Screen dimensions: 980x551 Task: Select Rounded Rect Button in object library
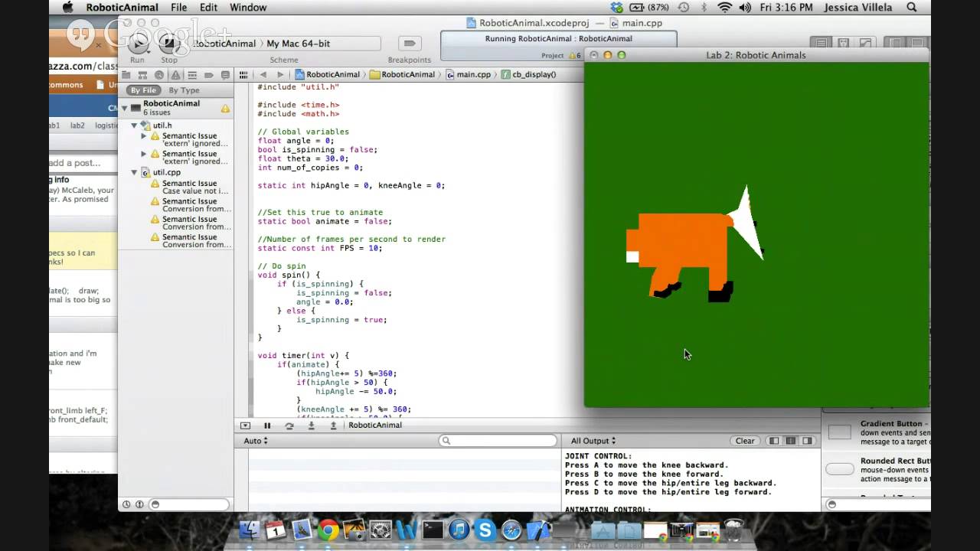click(877, 470)
